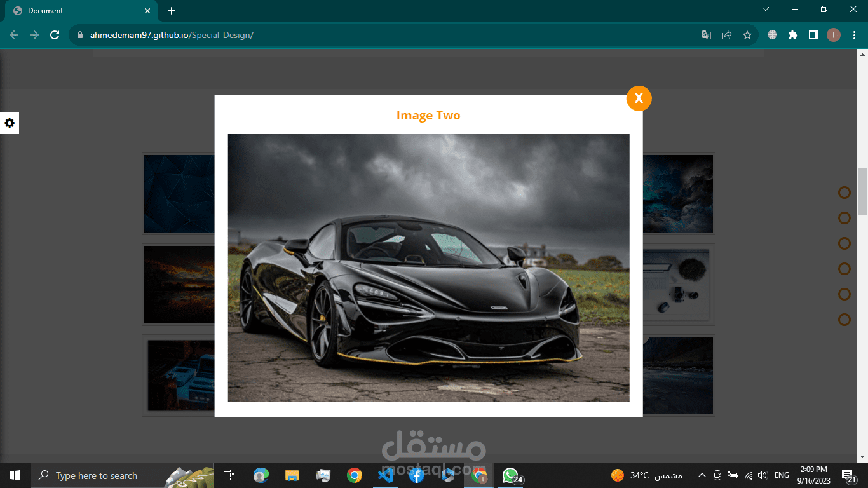
Task: Click the address bar URL
Action: [172, 35]
